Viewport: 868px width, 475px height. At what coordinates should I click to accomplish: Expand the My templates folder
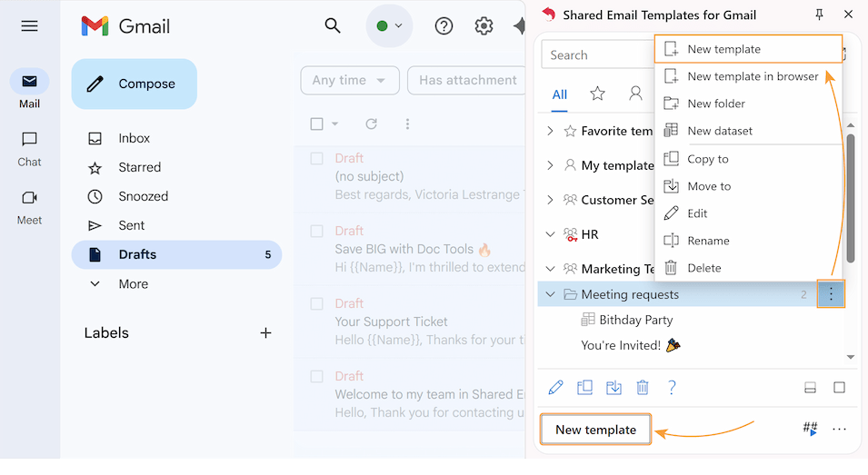tap(550, 165)
